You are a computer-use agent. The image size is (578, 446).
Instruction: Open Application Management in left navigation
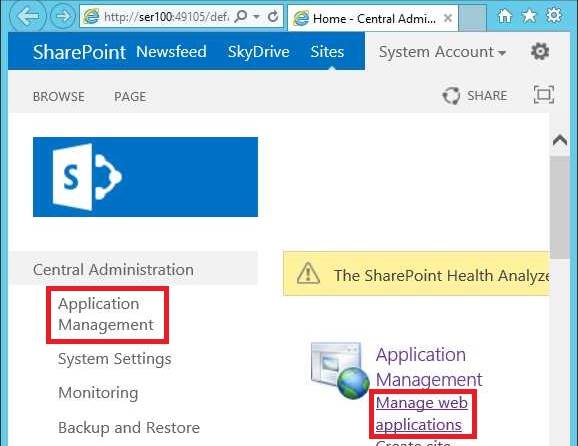pos(106,314)
